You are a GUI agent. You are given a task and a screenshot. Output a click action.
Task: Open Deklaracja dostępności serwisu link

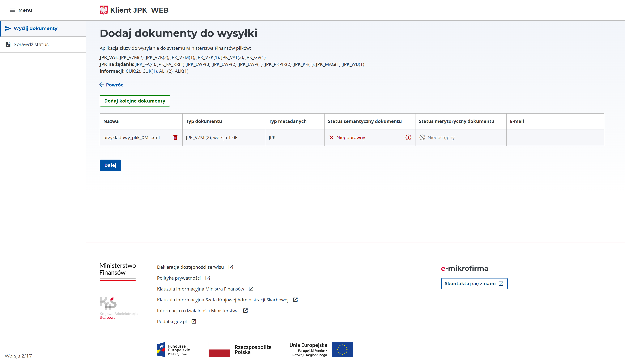click(x=190, y=267)
